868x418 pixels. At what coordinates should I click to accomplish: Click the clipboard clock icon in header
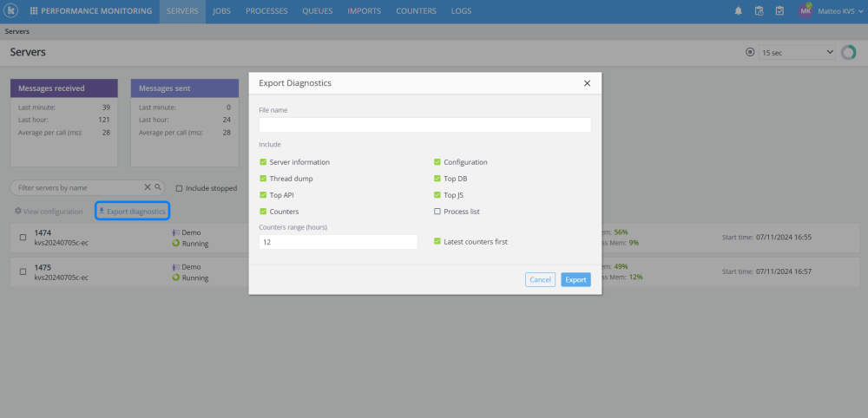click(x=759, y=11)
